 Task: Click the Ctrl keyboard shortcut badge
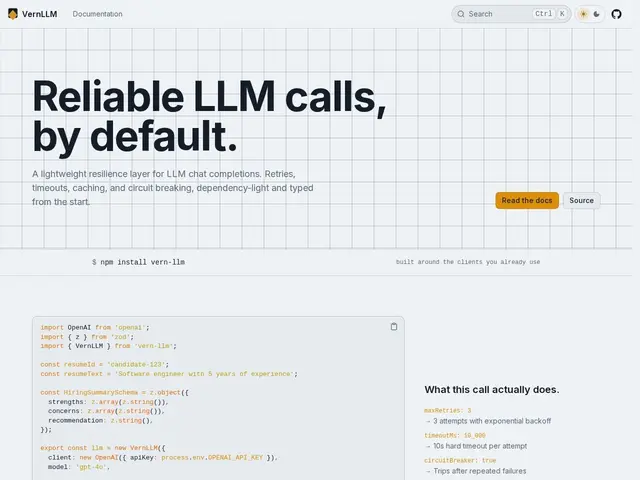tap(543, 14)
